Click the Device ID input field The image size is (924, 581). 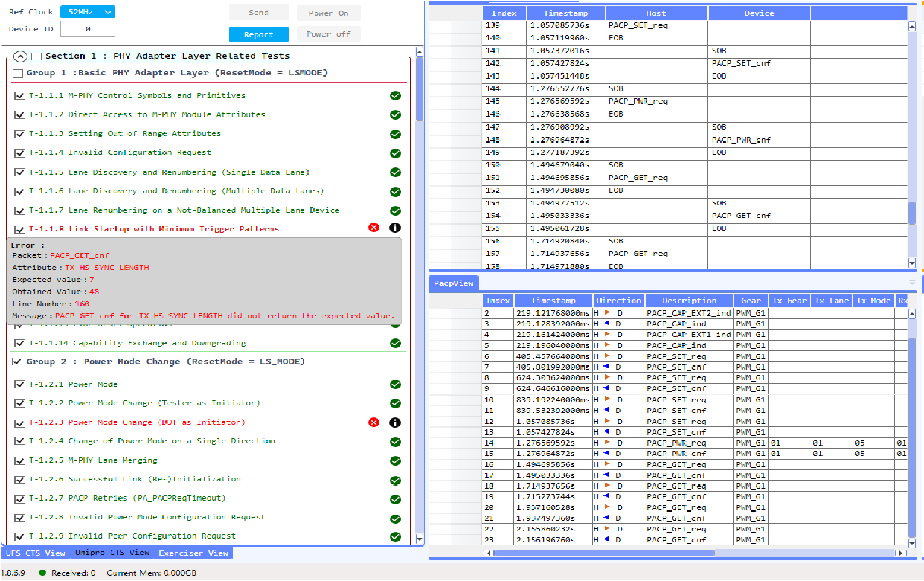(x=88, y=29)
